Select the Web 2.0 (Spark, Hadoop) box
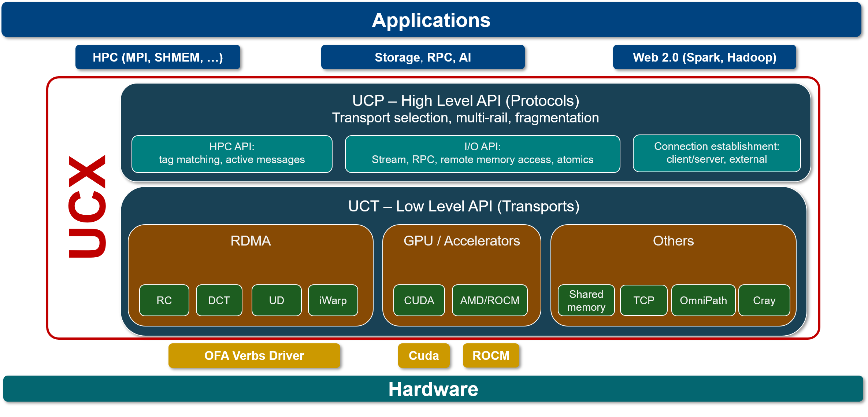This screenshot has height=417, width=868. point(704,57)
